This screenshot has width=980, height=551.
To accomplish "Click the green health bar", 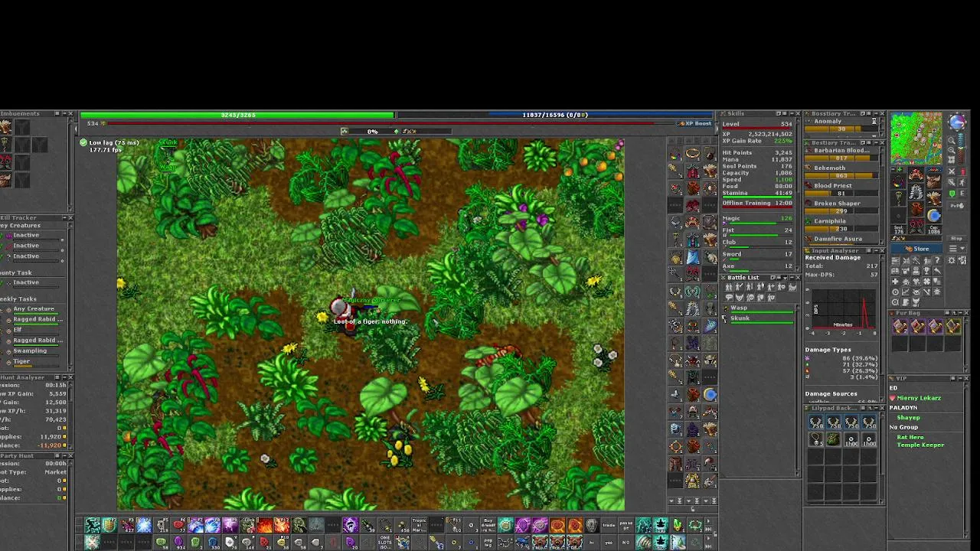I will click(237, 115).
